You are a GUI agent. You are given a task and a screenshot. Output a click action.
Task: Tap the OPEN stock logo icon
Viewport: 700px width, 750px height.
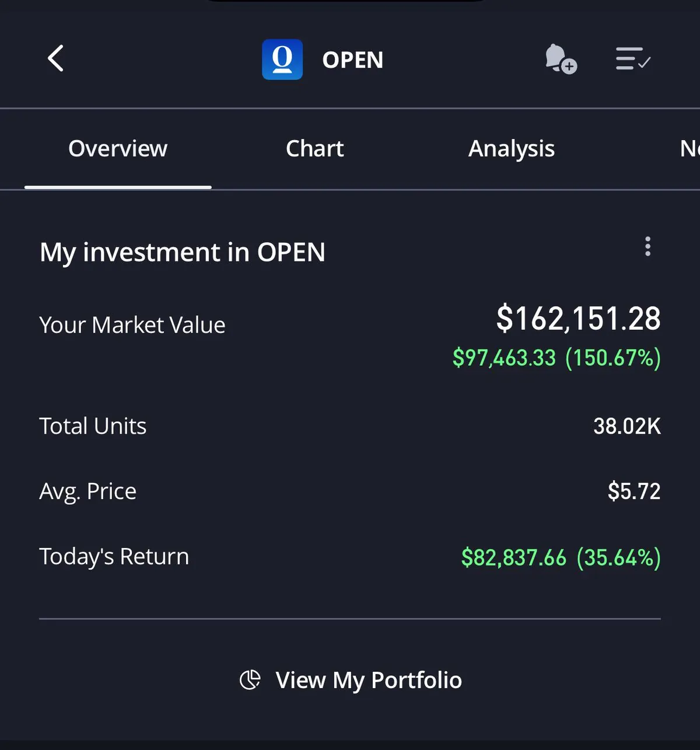click(282, 60)
